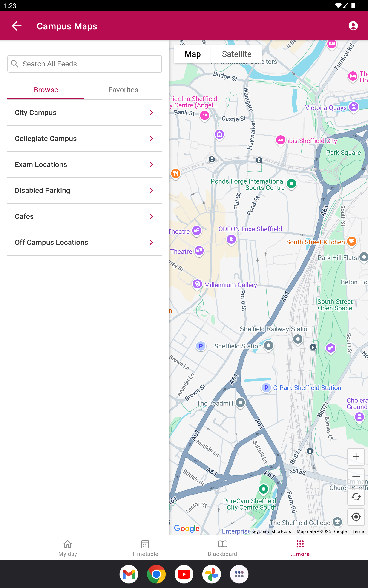Open the ...more grid icon
The image size is (368, 588).
click(x=300, y=544)
